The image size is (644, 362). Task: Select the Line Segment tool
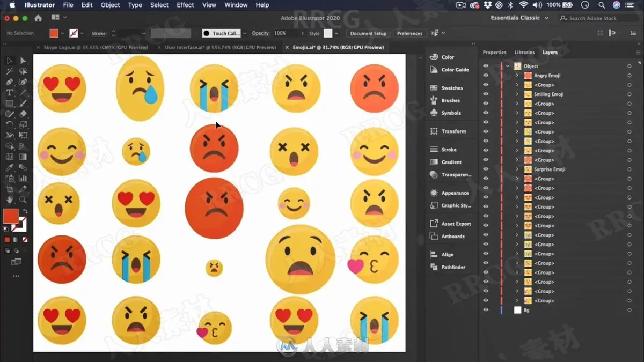pyautogui.click(x=23, y=93)
